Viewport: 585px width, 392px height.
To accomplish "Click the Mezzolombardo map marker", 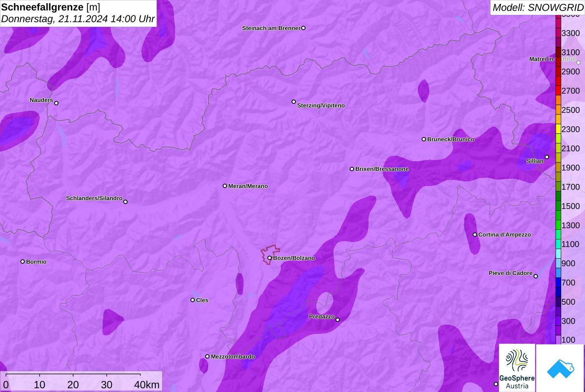I will point(207,356).
